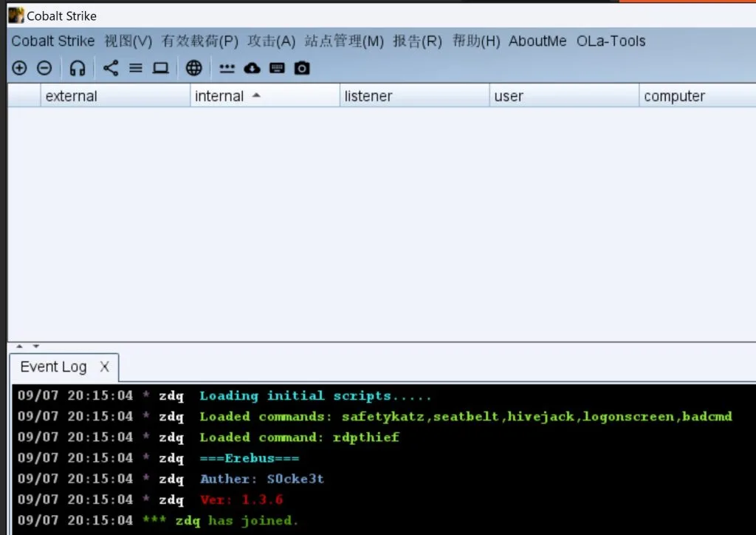View credentials with password dots icon
The height and width of the screenshot is (535, 756).
(227, 69)
